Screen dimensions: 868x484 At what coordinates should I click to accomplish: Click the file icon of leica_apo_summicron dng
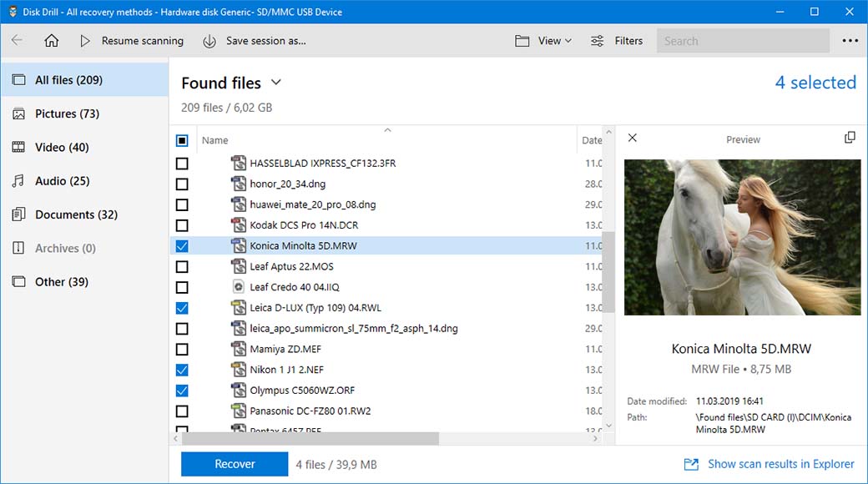239,329
